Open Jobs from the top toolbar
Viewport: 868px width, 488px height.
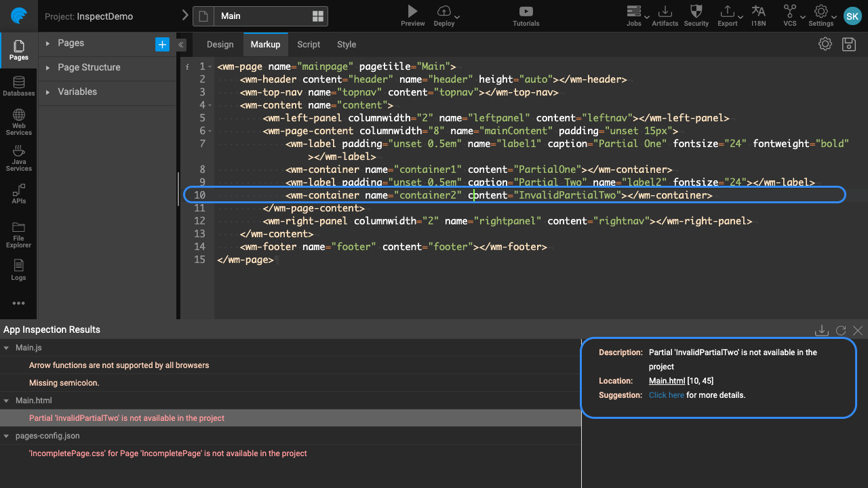[x=635, y=15]
